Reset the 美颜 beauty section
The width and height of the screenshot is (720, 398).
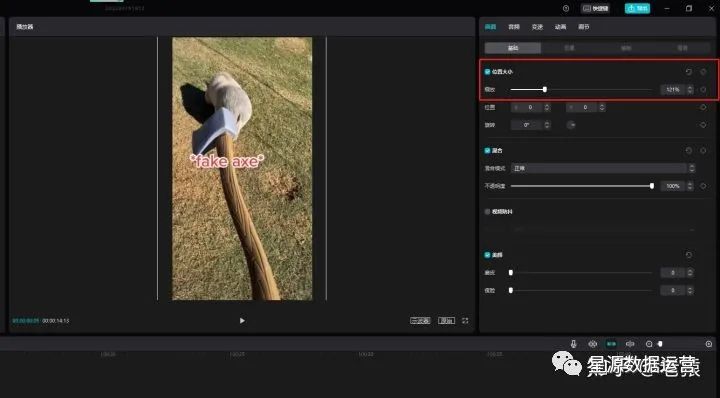point(688,255)
